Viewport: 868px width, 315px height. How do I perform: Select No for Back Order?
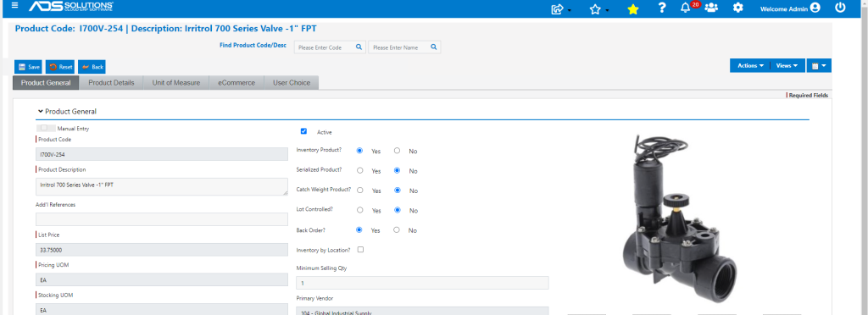pyautogui.click(x=397, y=229)
